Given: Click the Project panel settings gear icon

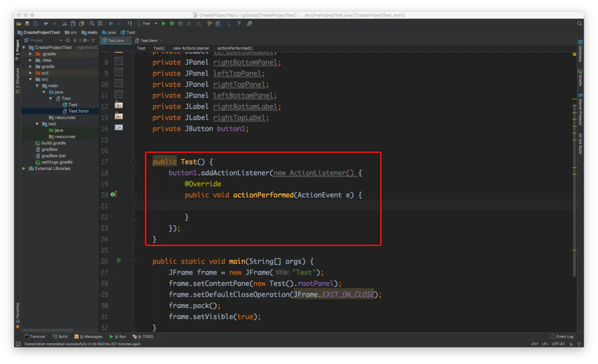Looking at the screenshot, I should tap(85, 40).
